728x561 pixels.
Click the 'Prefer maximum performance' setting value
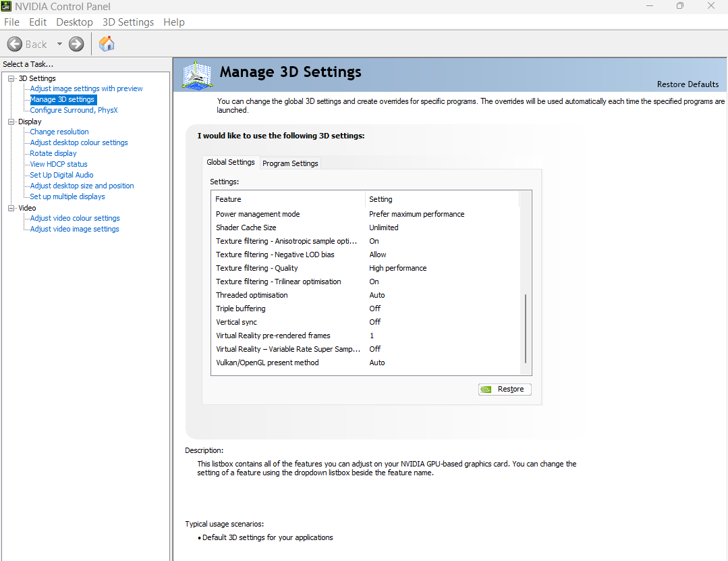tap(416, 214)
